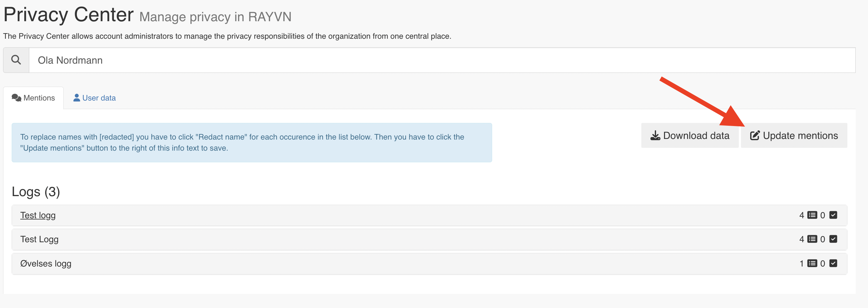868x308 pixels.
Task: Click the list icon in Øvelses logg row
Action: [x=812, y=263]
